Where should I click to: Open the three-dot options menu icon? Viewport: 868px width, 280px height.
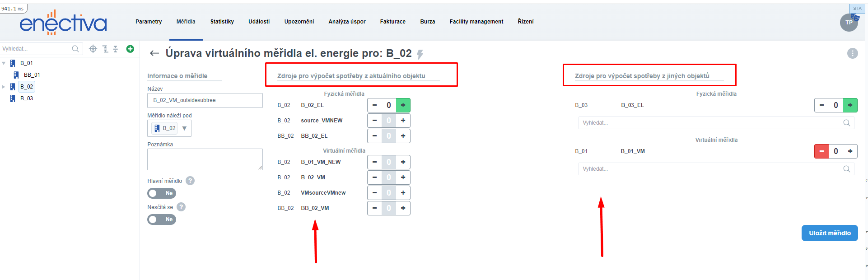click(x=852, y=53)
